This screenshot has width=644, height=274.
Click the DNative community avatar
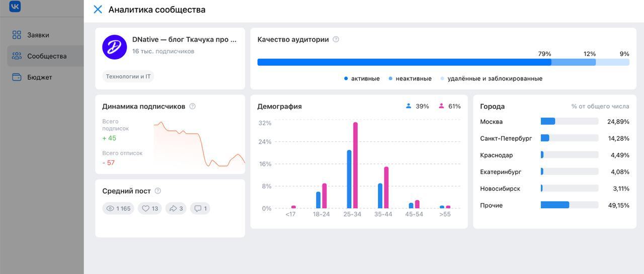(115, 47)
